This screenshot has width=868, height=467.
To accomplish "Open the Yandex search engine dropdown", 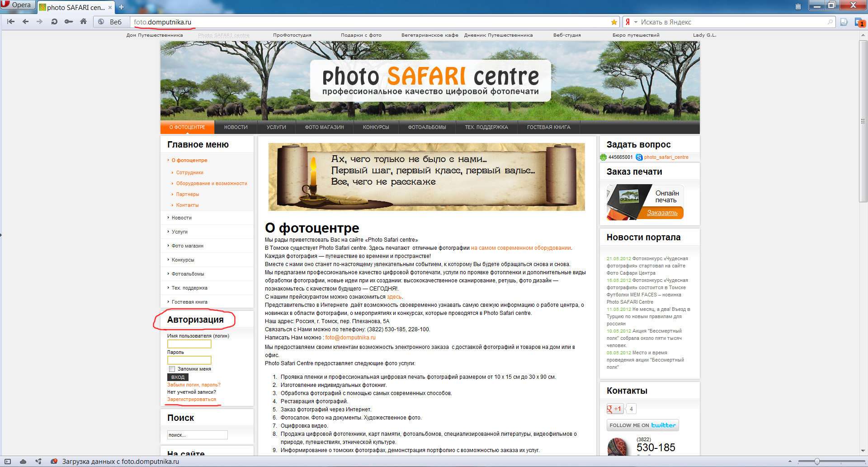I will pyautogui.click(x=632, y=22).
